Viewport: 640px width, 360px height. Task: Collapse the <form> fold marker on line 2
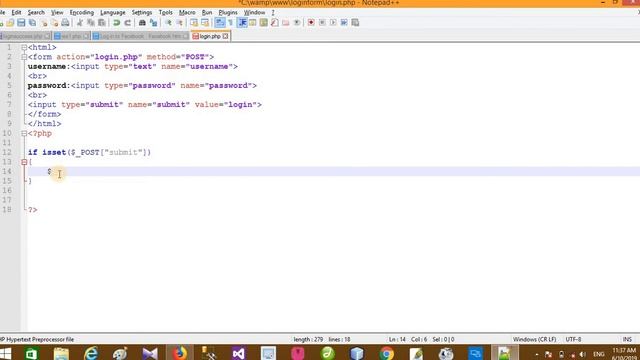(24, 57)
